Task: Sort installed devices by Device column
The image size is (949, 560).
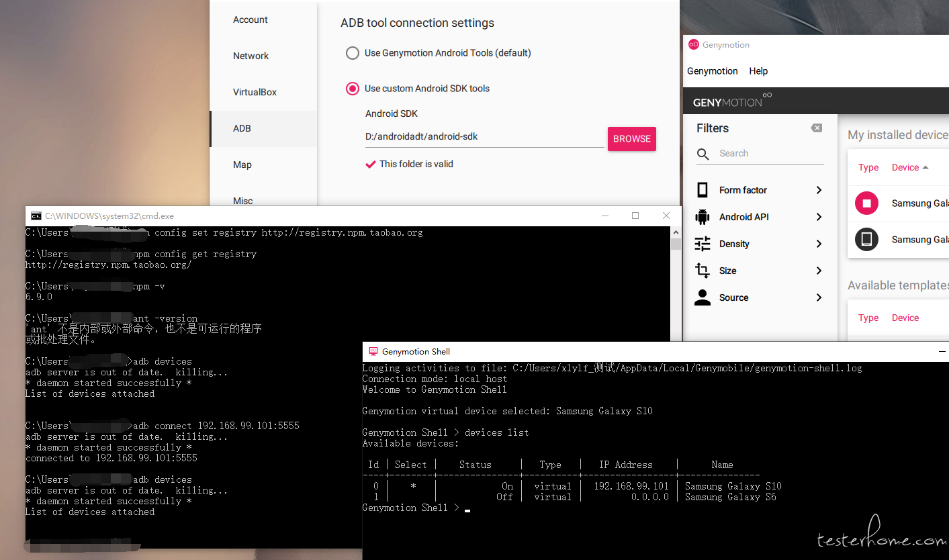Action: click(905, 168)
